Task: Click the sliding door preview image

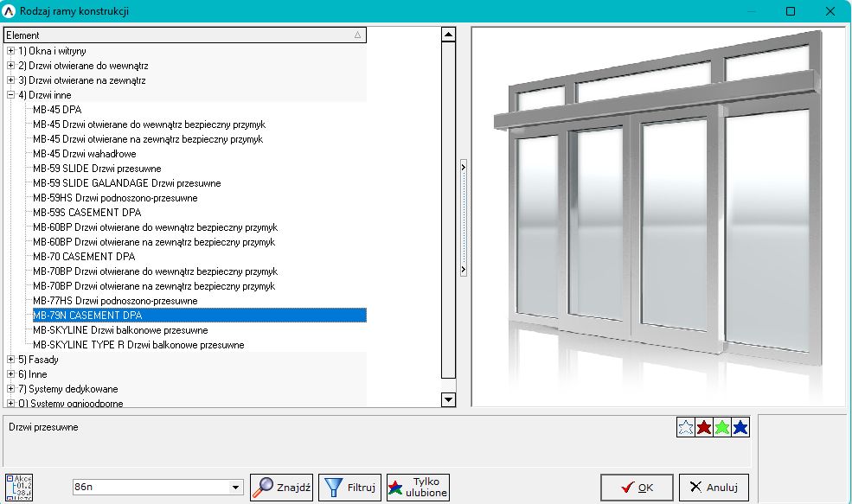Action: [x=657, y=216]
